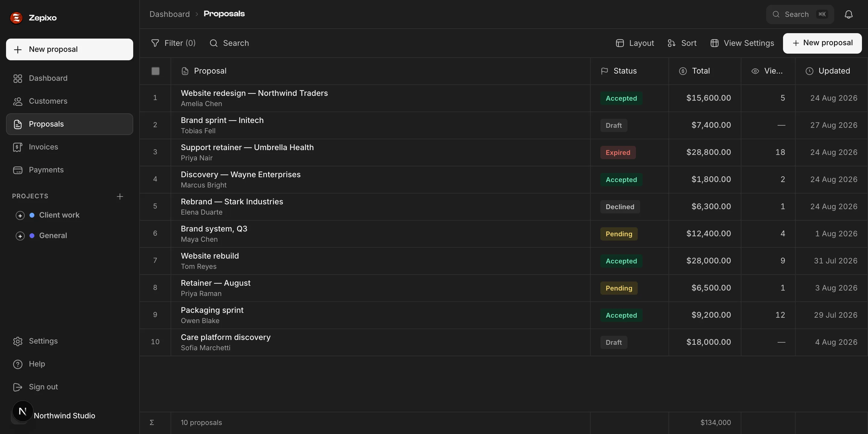
Task: Open Discovery — Wayne Enterprises proposal
Action: pos(241,175)
